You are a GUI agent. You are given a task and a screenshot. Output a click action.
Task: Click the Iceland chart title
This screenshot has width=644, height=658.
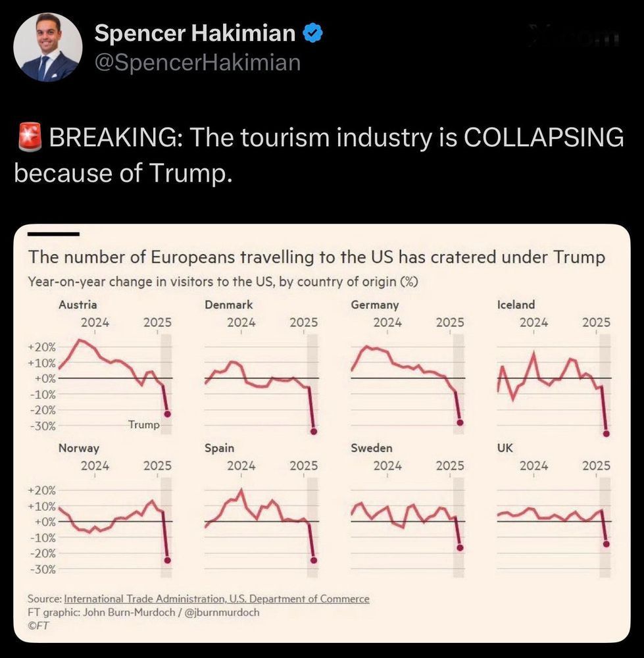click(516, 305)
